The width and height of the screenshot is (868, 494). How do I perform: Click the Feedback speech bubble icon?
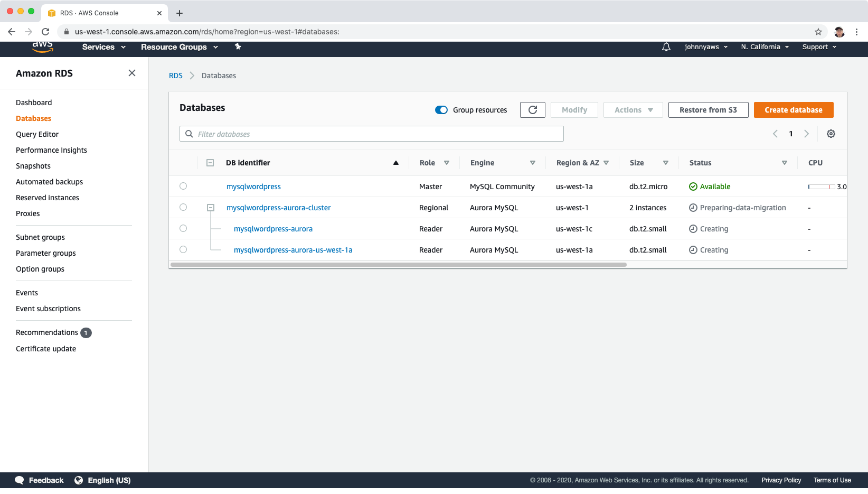click(20, 480)
